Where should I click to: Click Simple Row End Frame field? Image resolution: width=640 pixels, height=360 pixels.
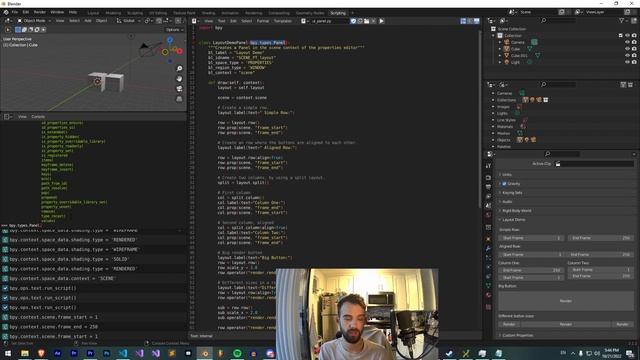coord(600,238)
